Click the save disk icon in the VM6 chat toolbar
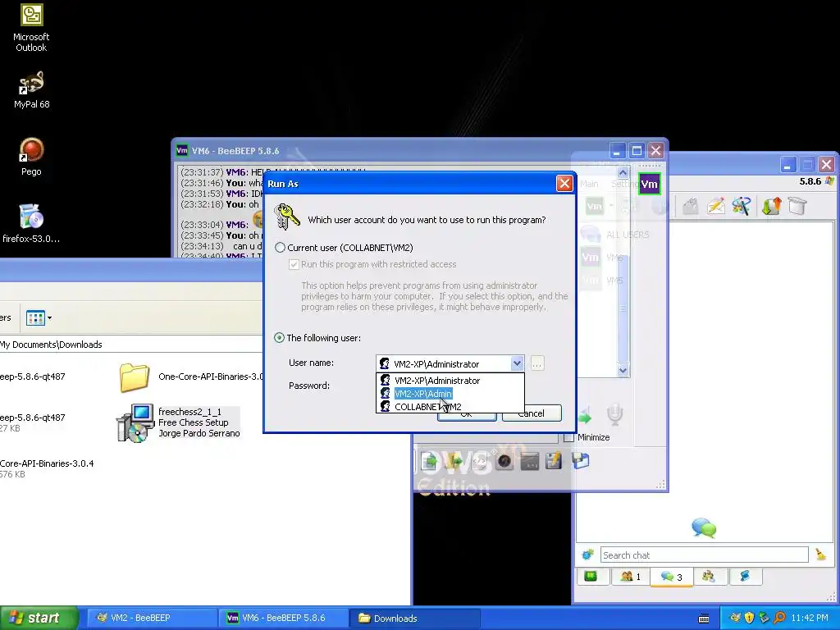 coord(581,461)
